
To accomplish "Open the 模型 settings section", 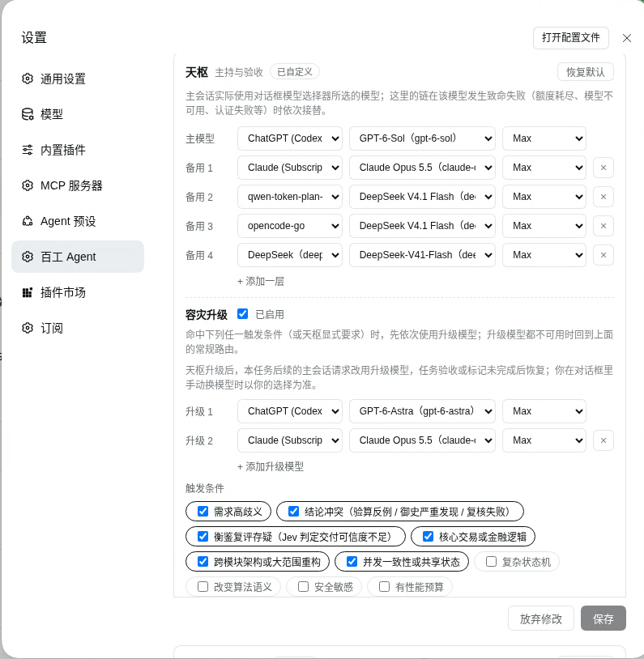I will (78, 114).
